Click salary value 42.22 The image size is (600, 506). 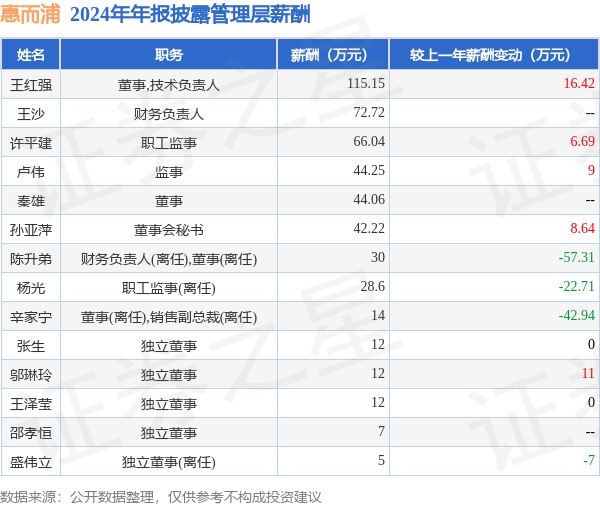(369, 228)
